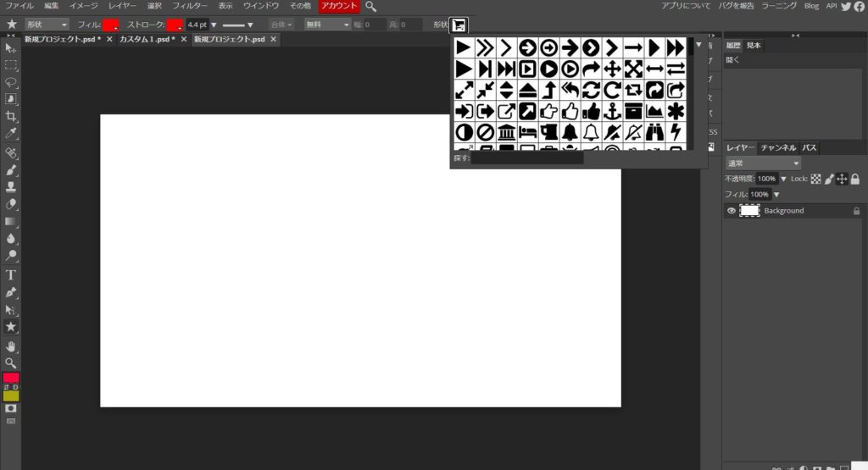868x470 pixels.
Task: Open the 形状 mode dropdown in options bar
Action: [46, 25]
